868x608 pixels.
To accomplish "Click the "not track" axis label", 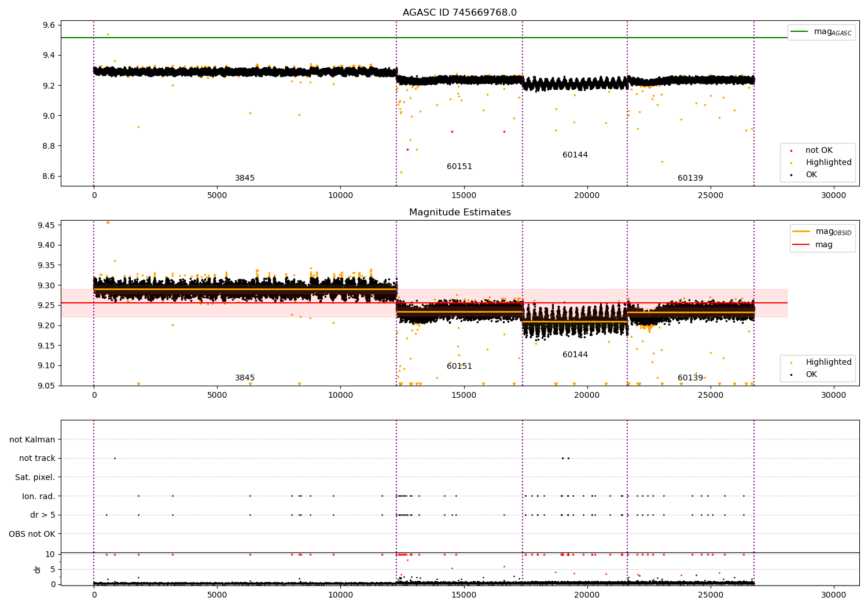I will [x=37, y=459].
